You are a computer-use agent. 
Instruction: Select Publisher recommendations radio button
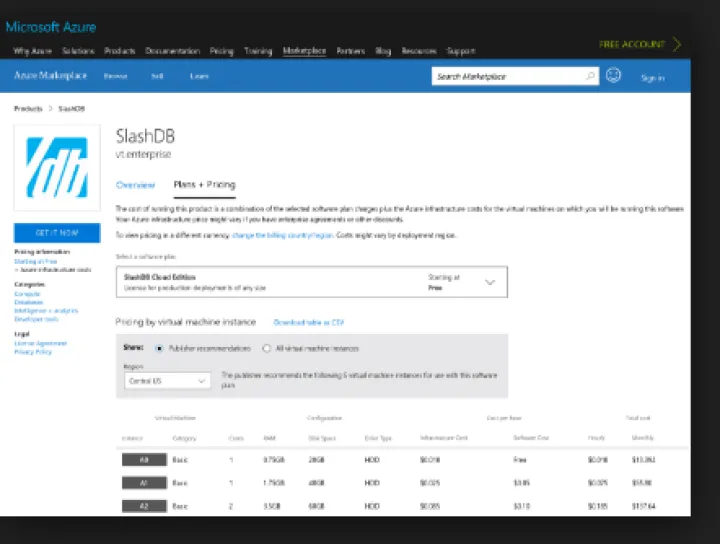click(159, 348)
